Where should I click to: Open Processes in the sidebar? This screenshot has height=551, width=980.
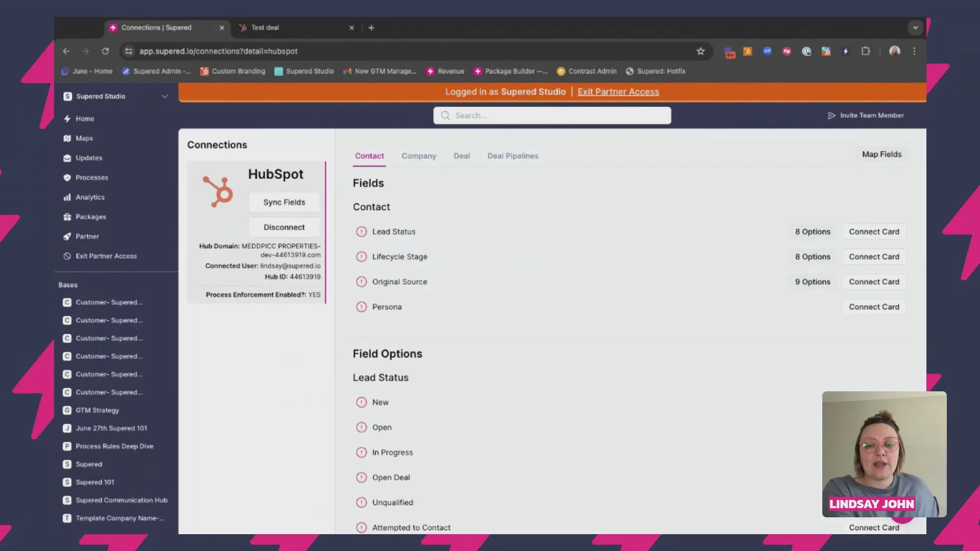coord(86,178)
